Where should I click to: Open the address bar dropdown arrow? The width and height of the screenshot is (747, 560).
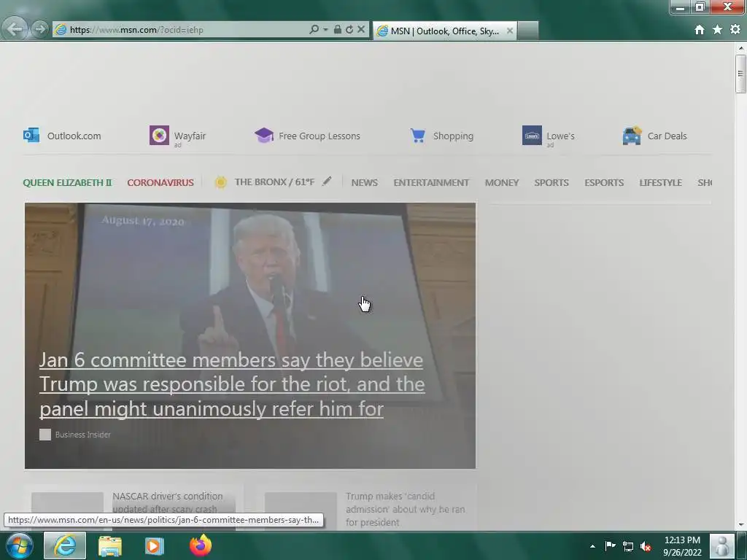325,29
